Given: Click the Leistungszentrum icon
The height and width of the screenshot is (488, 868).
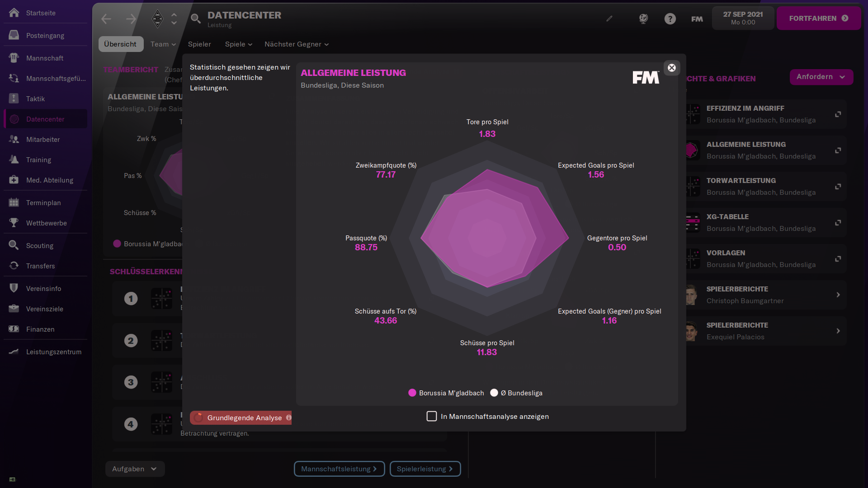Looking at the screenshot, I should click(14, 352).
